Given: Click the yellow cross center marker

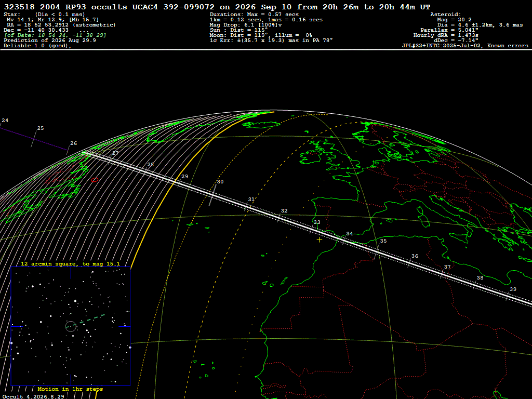Looking at the screenshot, I should (320, 240).
